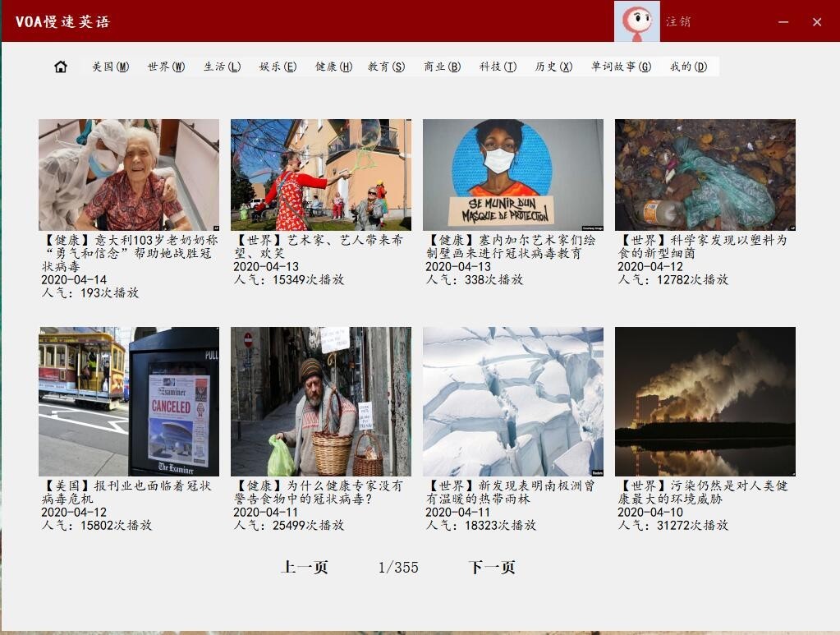Click the 人气：25499次播放 count

click(x=289, y=525)
